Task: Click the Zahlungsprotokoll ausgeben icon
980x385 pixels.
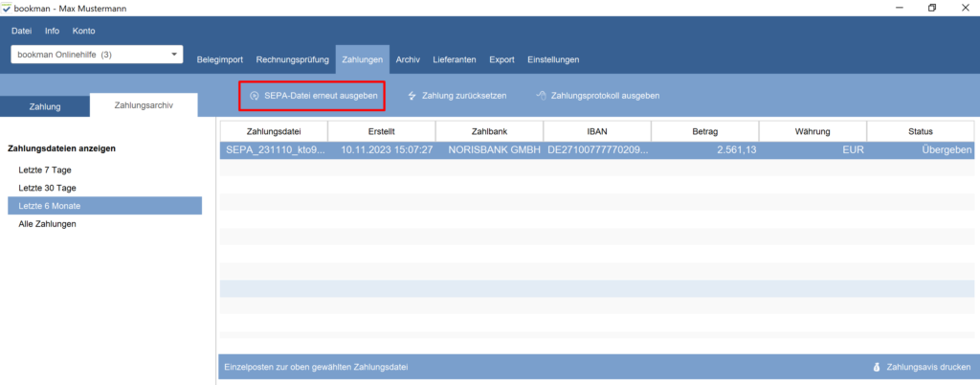Action: tap(542, 96)
